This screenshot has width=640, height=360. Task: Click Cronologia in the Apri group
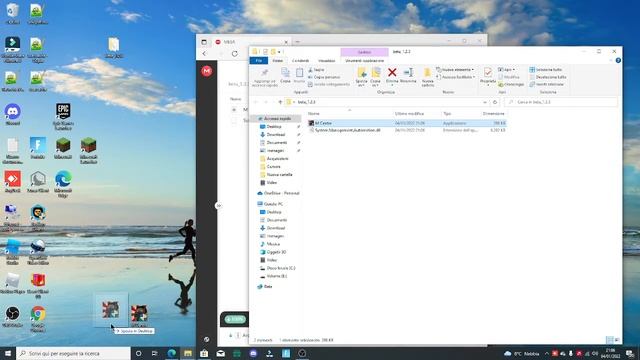coord(511,84)
